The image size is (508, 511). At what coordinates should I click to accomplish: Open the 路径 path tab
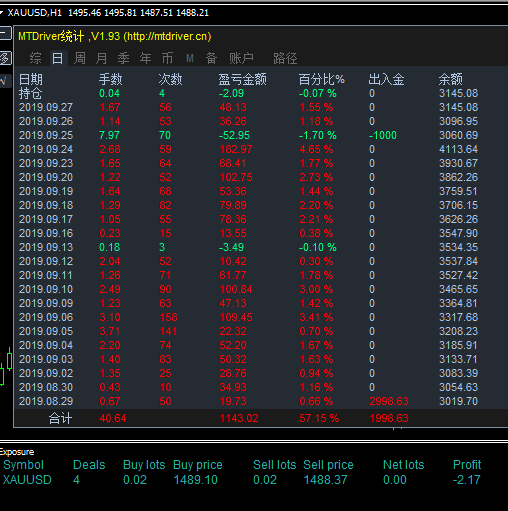pos(285,58)
